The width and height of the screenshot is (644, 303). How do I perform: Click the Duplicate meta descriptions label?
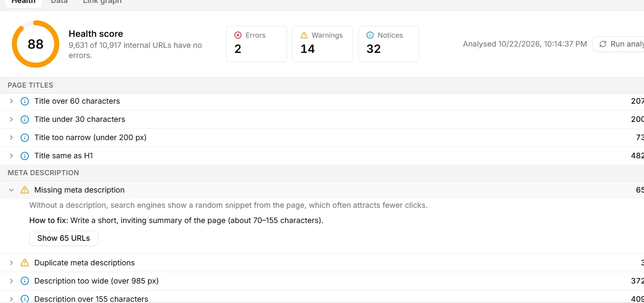(85, 263)
